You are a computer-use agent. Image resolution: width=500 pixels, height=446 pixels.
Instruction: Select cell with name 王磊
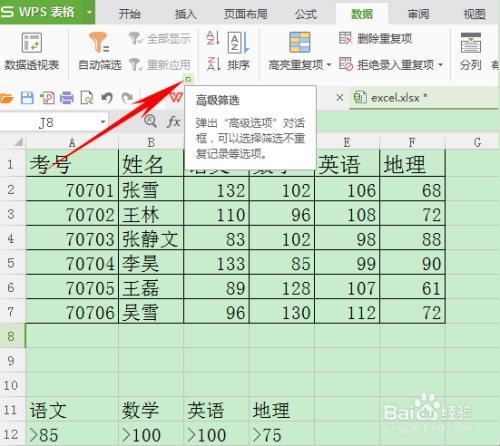point(151,287)
